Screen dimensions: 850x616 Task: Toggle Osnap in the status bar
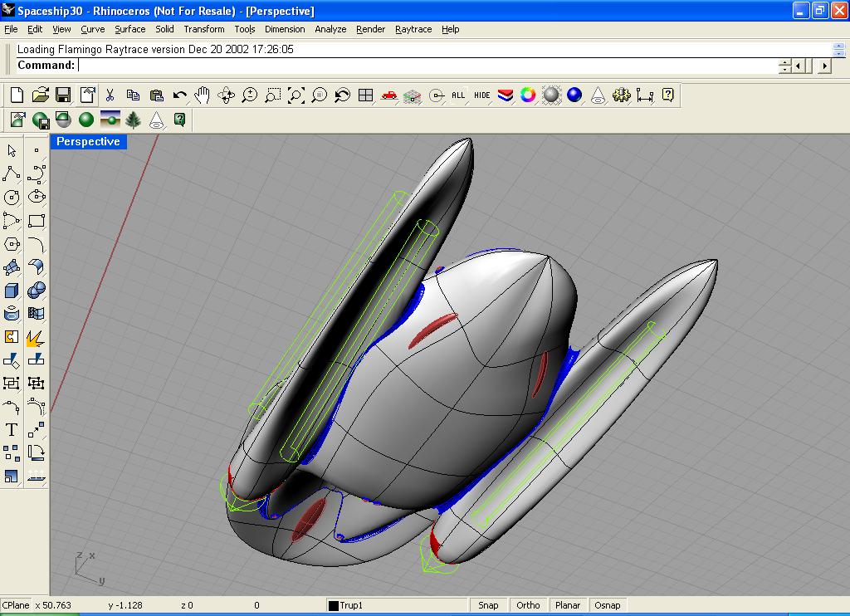click(x=607, y=605)
